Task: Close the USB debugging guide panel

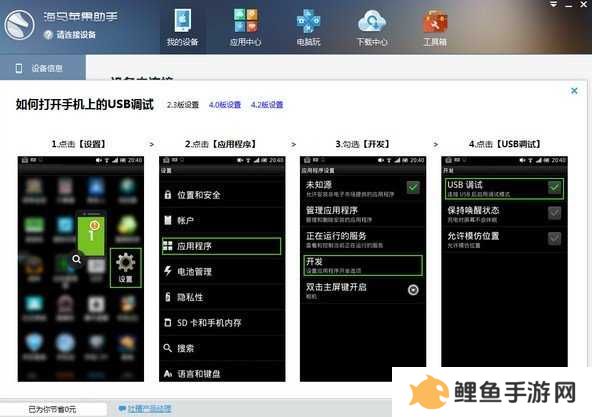Action: coord(574,91)
